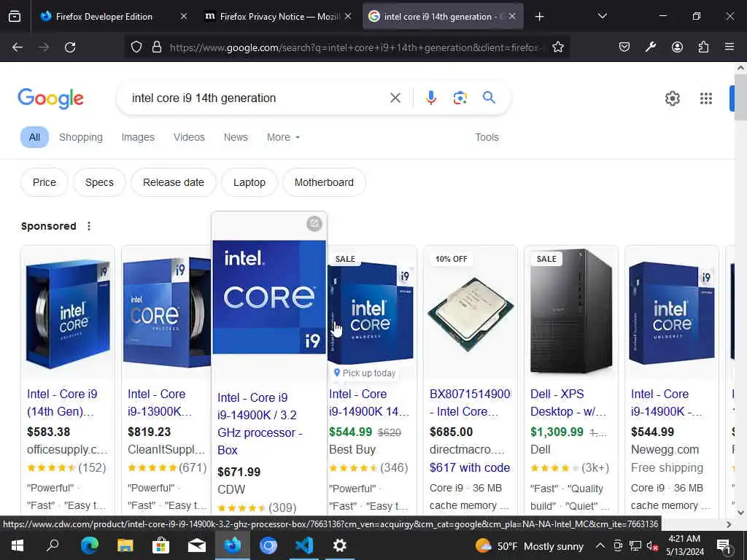
Task: Apply the Price filter chip
Action: [x=44, y=182]
